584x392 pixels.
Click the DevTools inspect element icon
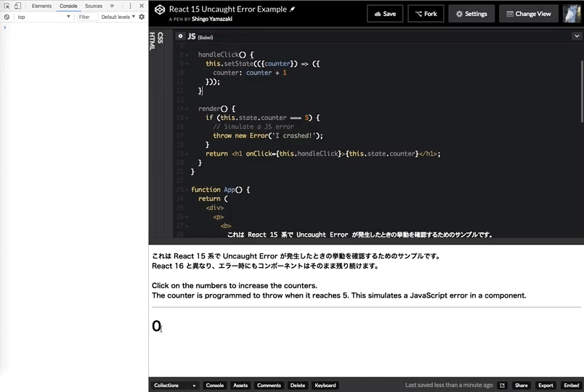click(x=7, y=6)
